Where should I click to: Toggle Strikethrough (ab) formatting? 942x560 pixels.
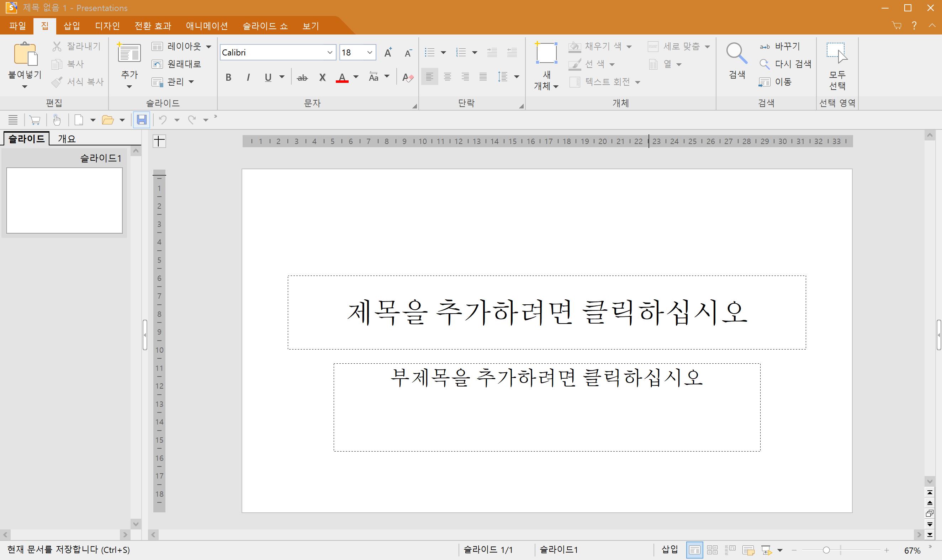click(x=302, y=78)
